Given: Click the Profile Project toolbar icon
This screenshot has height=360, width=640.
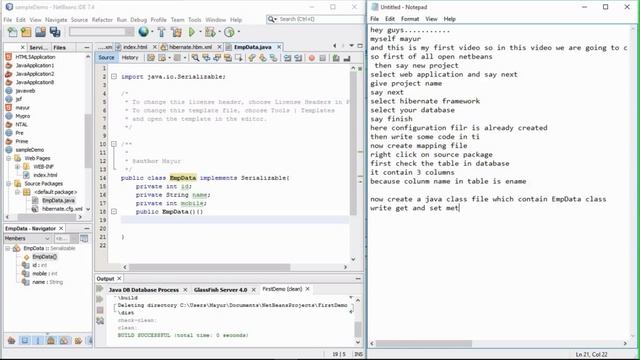Looking at the screenshot, I should [x=229, y=32].
